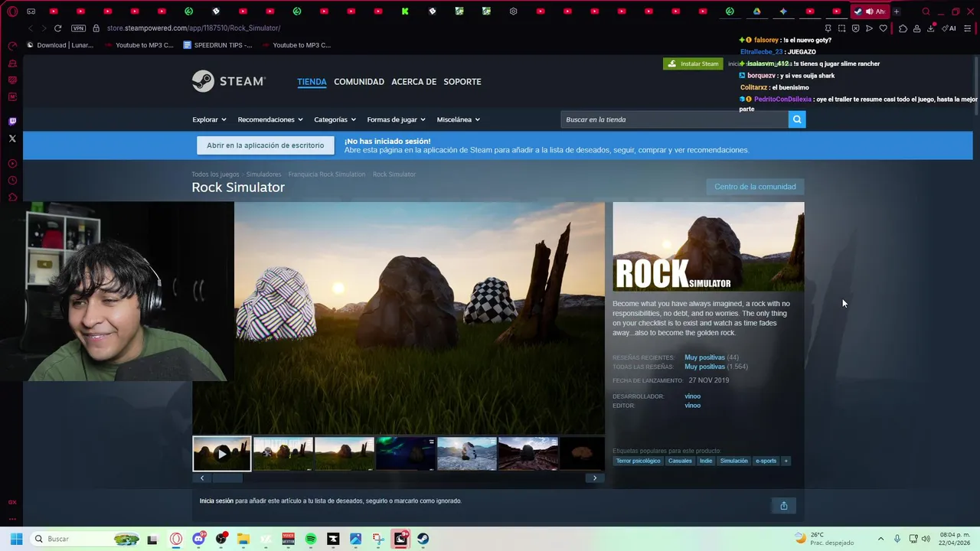
Task: Open Centro de la comunidad button
Action: (x=755, y=187)
